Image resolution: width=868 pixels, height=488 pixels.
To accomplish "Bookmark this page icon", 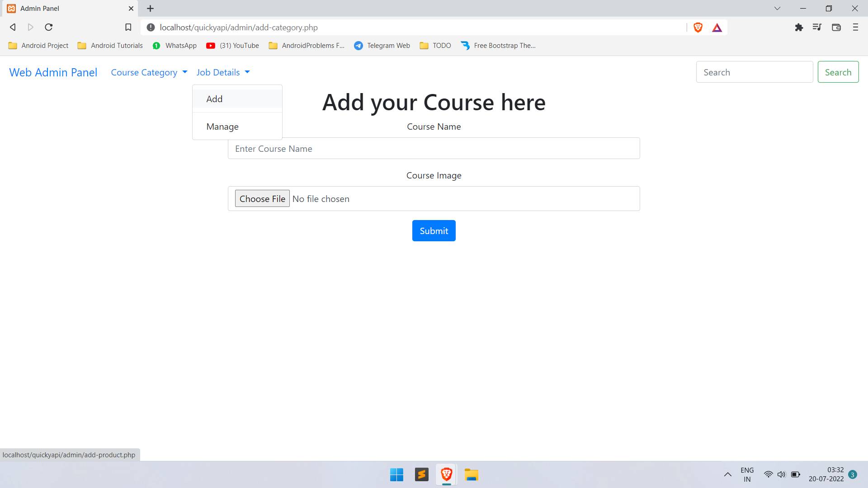I will point(128,27).
